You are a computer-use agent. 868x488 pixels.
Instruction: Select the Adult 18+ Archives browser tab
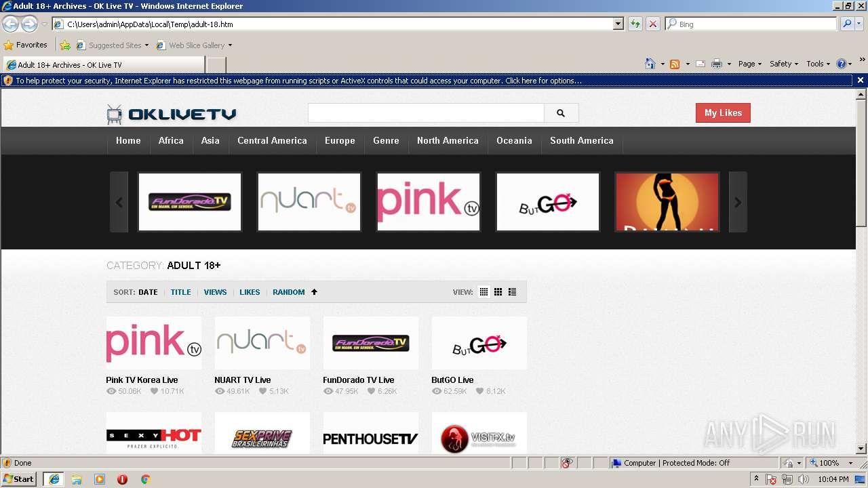click(x=103, y=64)
